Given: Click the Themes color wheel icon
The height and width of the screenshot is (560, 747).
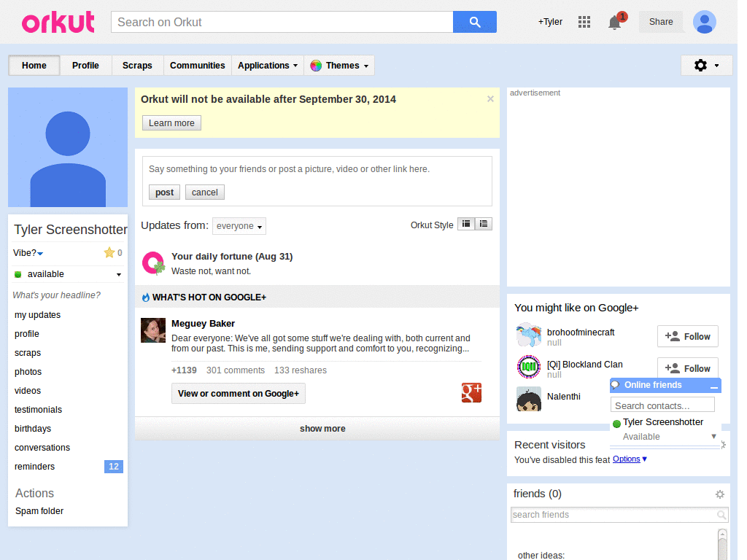Looking at the screenshot, I should tap(315, 66).
